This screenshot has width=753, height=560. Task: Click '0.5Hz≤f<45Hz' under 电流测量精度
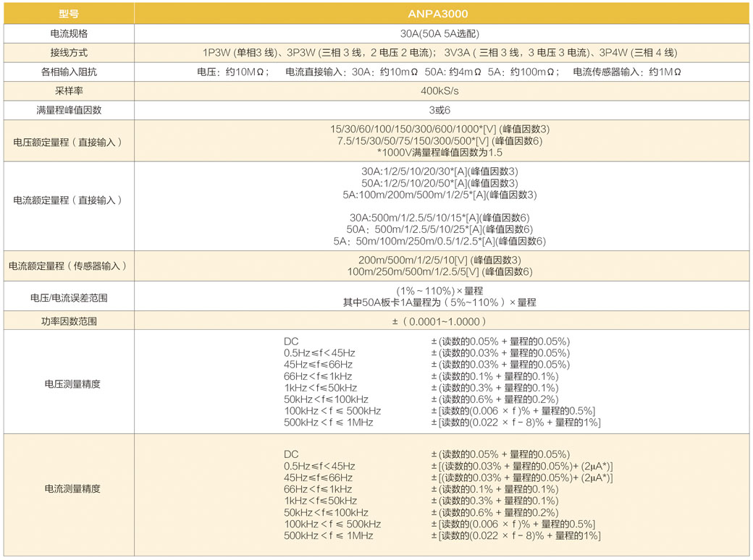(319, 466)
